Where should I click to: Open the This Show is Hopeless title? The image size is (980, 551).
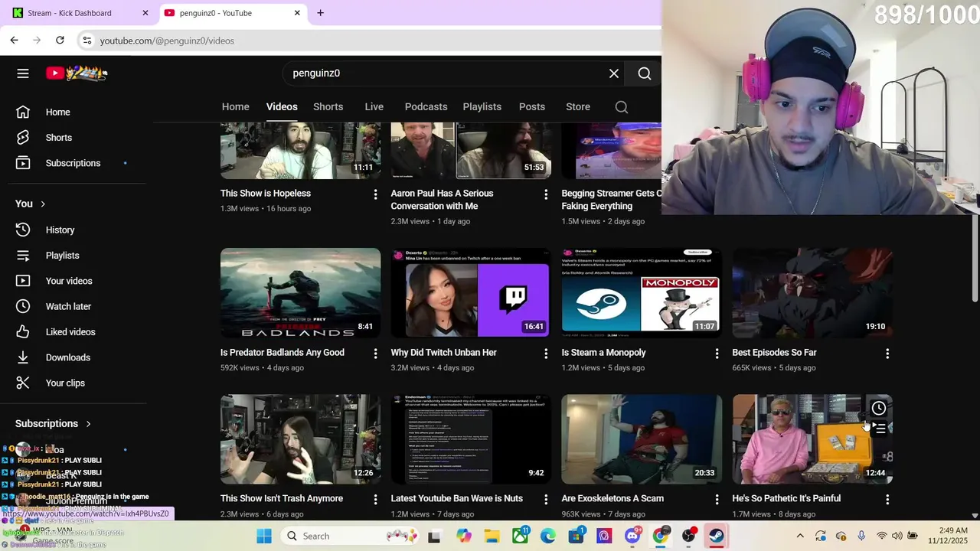[x=266, y=194]
